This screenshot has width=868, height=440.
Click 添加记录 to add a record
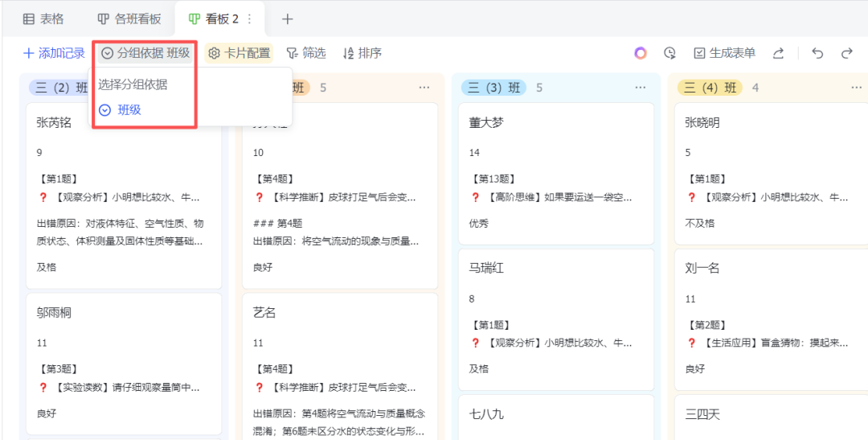pyautogui.click(x=54, y=53)
